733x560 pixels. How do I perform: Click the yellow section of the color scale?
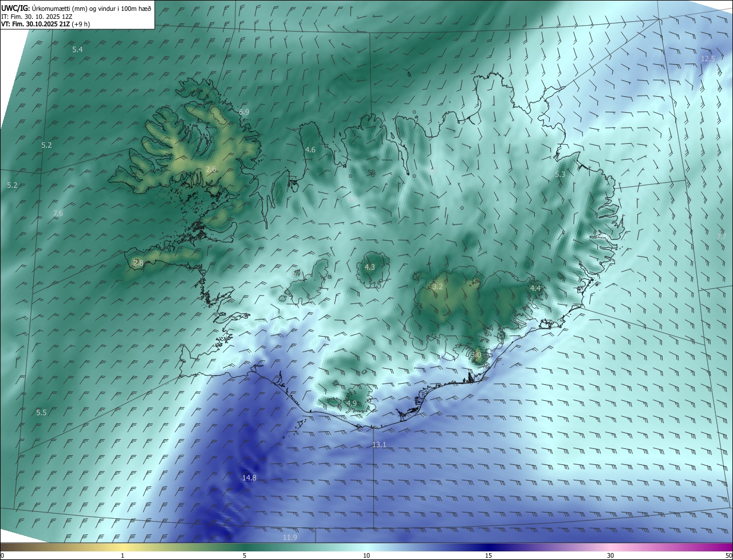point(123,547)
